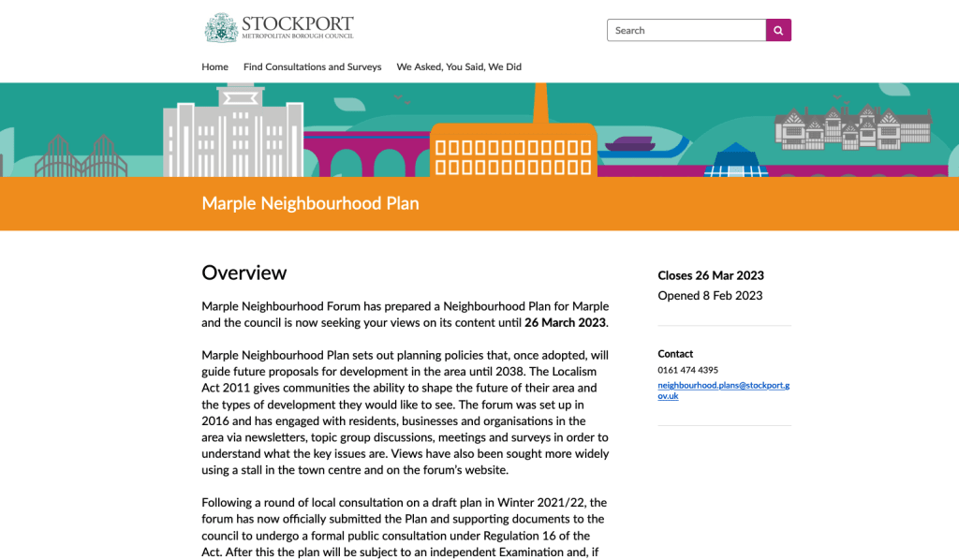Select the Opened 8 Feb 2023 text
Viewport: 959px width, 560px height.
[710, 295]
